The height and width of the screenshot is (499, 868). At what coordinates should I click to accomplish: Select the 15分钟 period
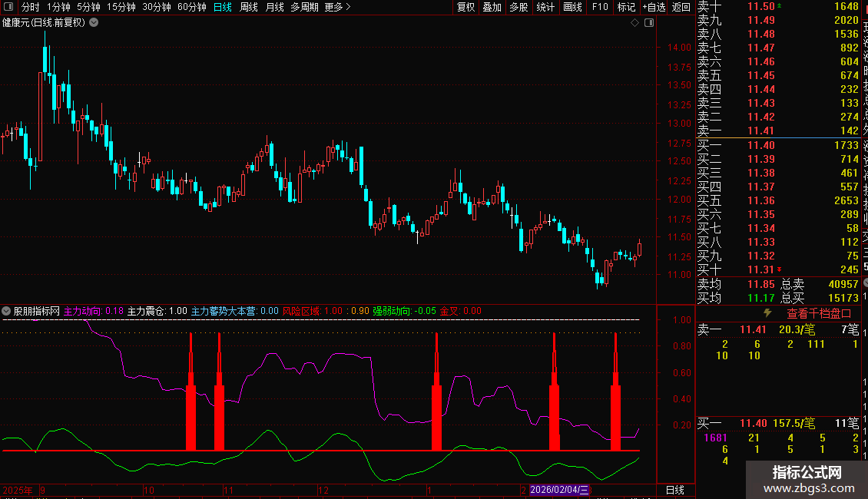click(121, 7)
